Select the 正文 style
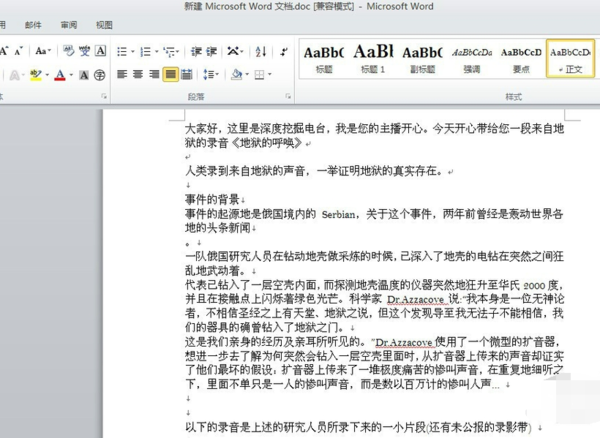Image resolution: width=600 pixels, height=438 pixels. click(571, 59)
